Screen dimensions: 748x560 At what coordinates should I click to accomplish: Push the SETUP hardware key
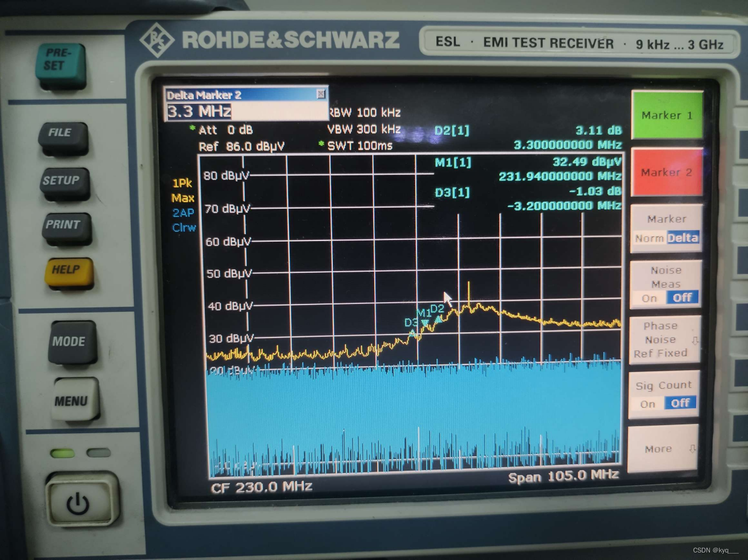(x=65, y=182)
